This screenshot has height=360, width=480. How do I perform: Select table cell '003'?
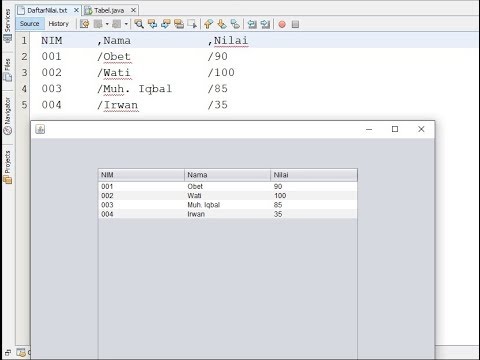[x=141, y=205]
